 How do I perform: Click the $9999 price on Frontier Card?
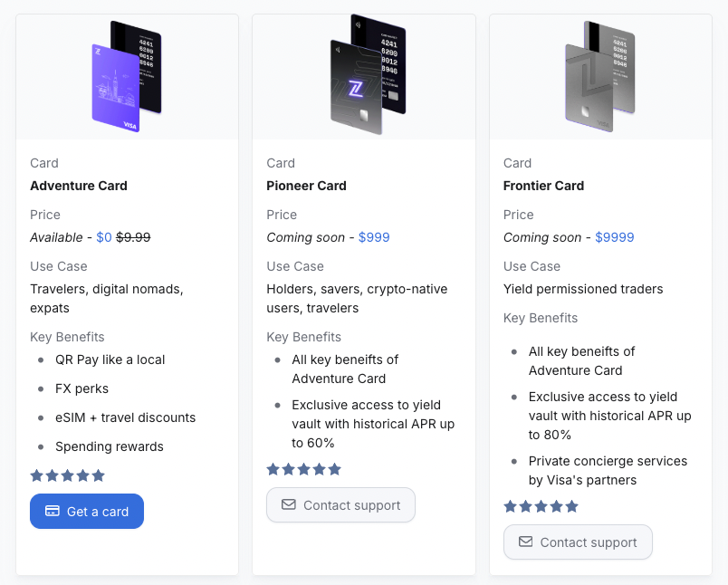tap(614, 237)
